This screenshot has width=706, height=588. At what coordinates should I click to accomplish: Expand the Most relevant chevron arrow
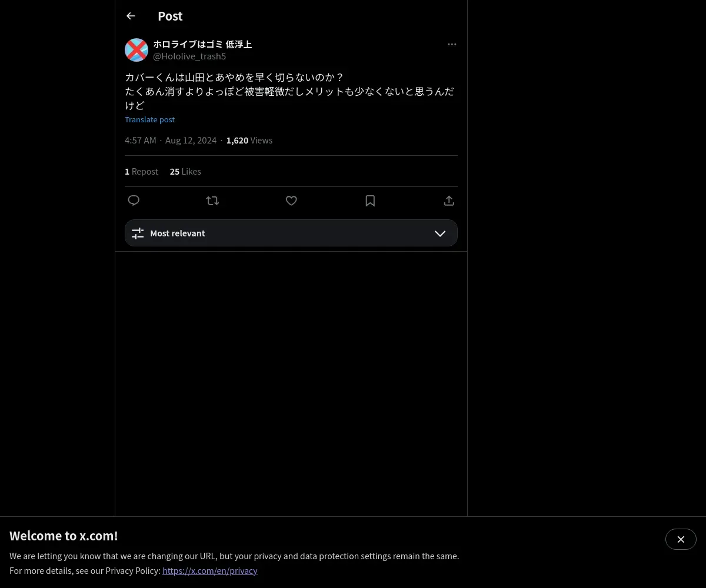[x=440, y=233]
